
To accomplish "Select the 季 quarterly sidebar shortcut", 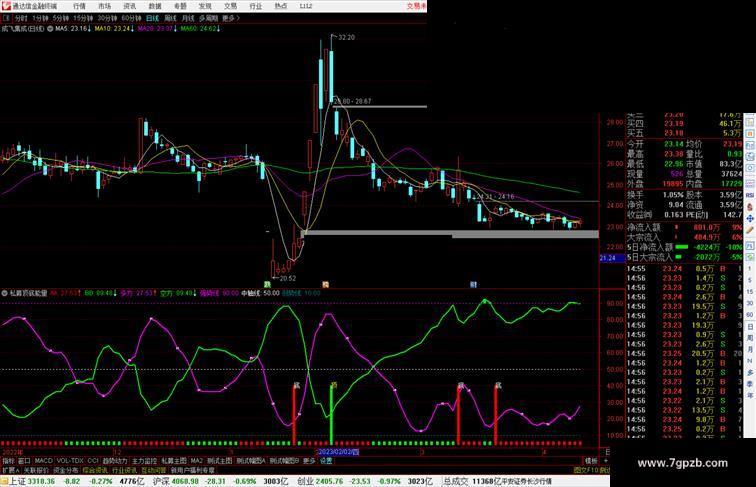I will coord(750,384).
